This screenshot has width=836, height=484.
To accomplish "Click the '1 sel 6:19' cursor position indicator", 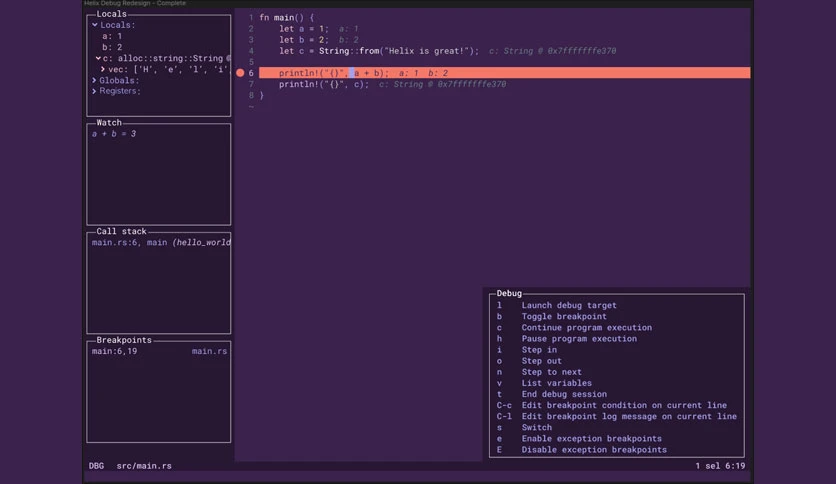I will point(720,466).
